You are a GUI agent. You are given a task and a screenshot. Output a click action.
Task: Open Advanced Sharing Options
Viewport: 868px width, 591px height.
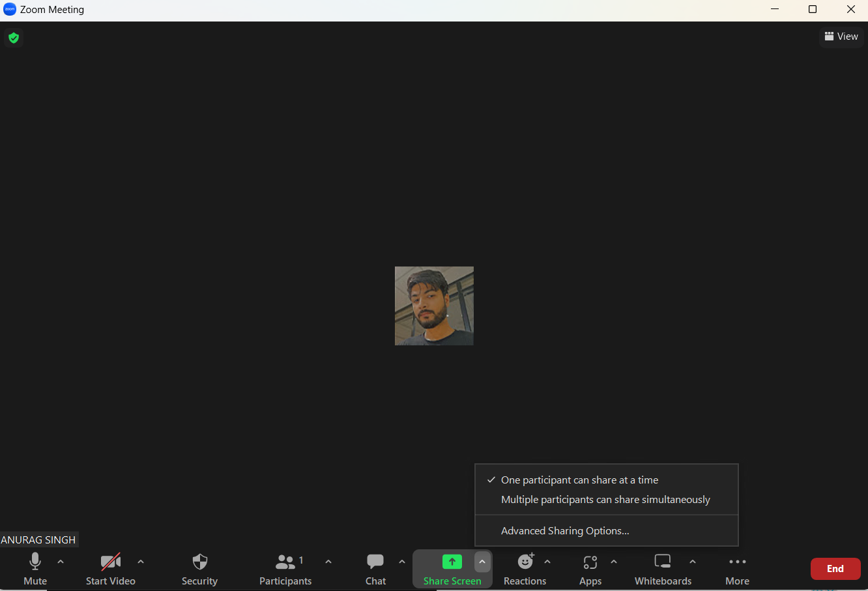pos(564,530)
